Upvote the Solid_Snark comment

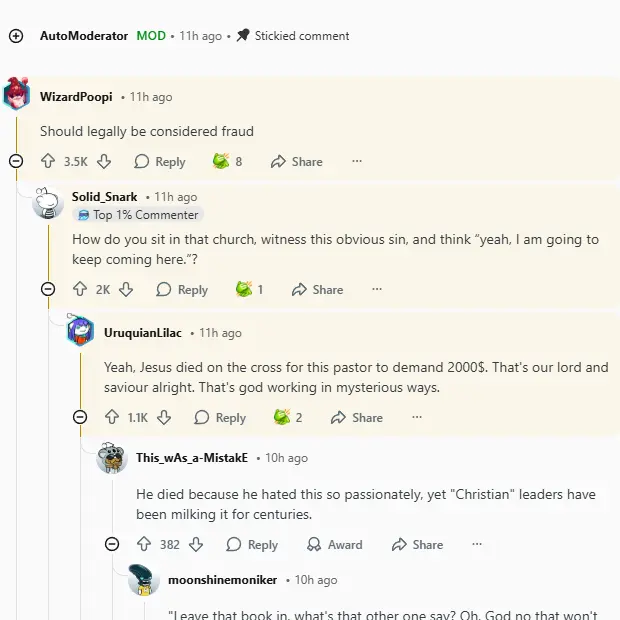80,289
